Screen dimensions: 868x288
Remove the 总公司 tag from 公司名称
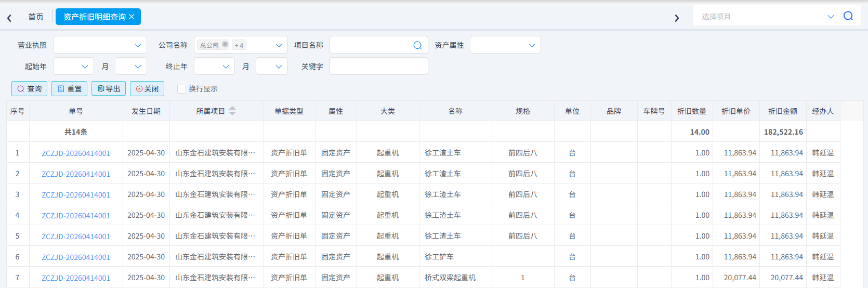225,44
